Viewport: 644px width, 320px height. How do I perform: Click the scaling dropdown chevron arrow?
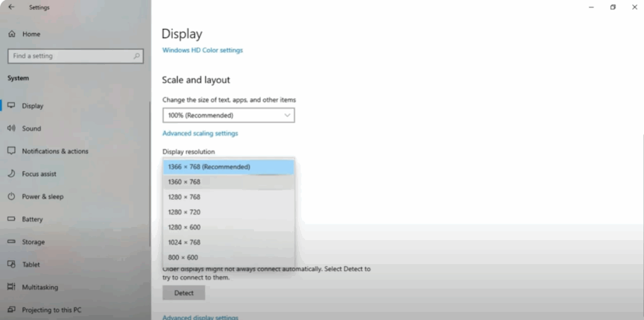point(287,116)
